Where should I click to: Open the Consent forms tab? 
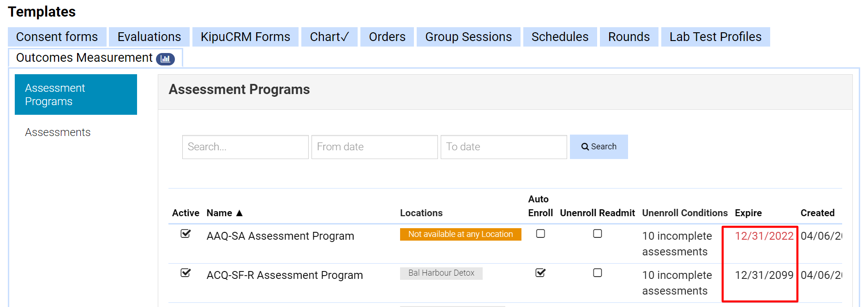coord(57,37)
